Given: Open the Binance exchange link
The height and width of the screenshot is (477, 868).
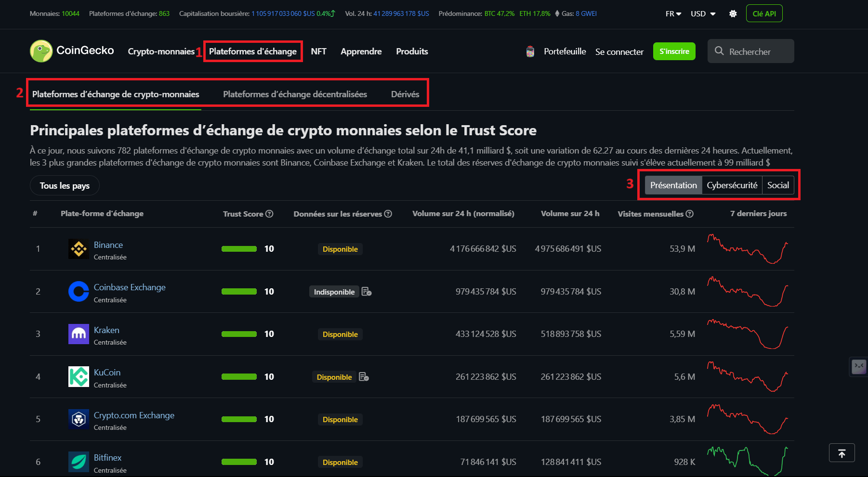Looking at the screenshot, I should coord(108,245).
